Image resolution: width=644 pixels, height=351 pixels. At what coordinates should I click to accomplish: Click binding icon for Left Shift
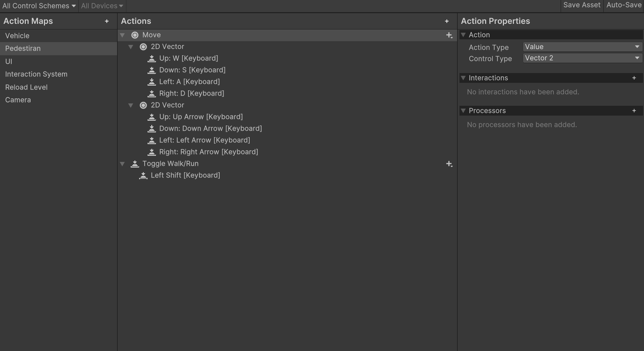[x=143, y=175]
